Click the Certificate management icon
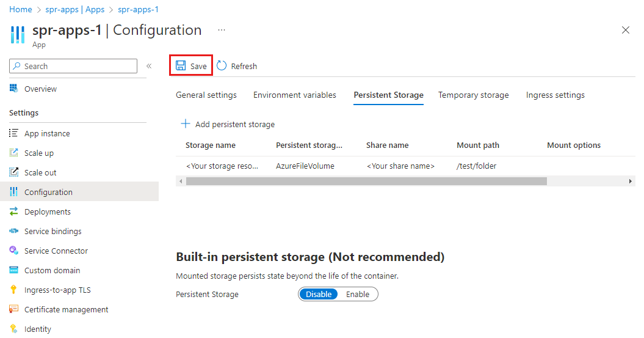This screenshot has width=644, height=338. [x=14, y=309]
